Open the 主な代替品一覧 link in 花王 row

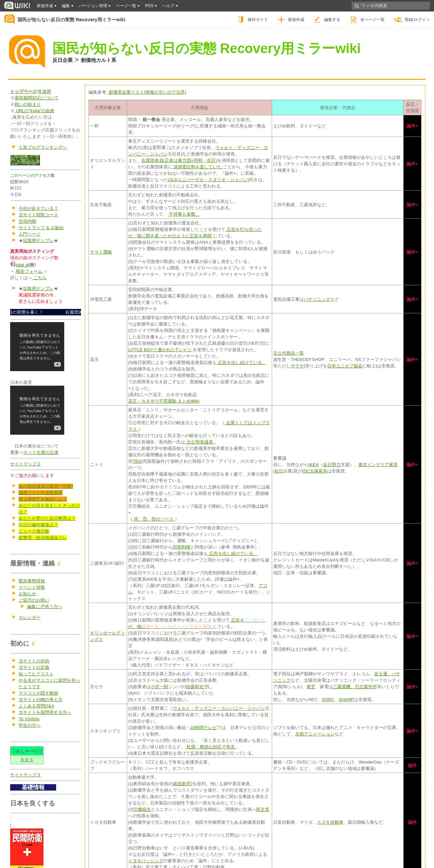click(288, 353)
